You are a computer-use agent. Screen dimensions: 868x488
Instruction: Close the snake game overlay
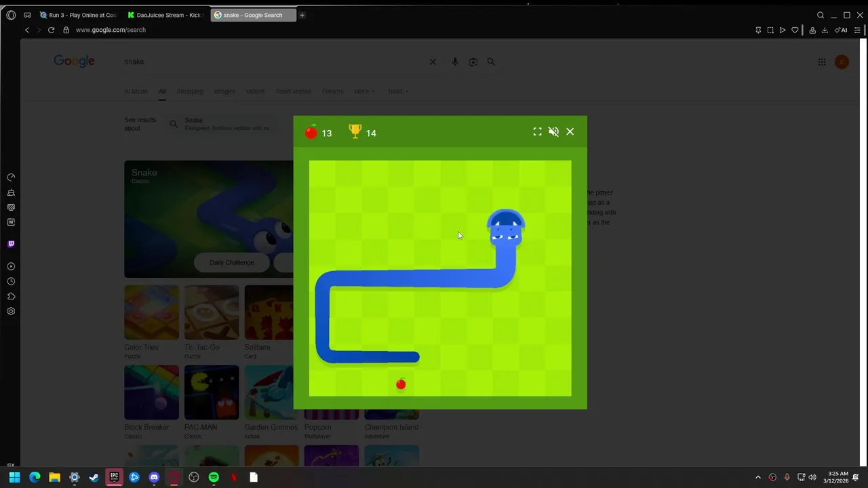coord(570,131)
